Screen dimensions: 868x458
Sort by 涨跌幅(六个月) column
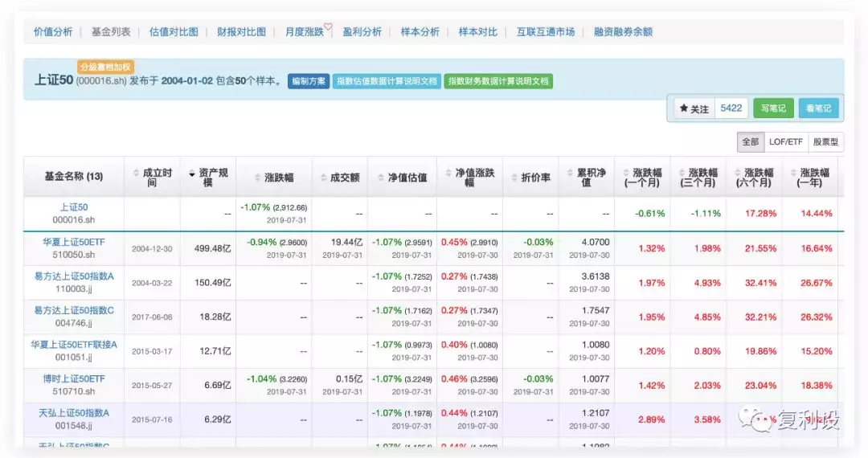tap(754, 177)
